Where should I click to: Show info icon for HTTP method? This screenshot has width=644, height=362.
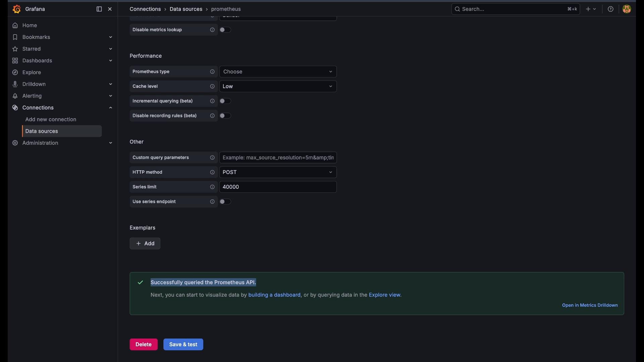[x=212, y=172]
